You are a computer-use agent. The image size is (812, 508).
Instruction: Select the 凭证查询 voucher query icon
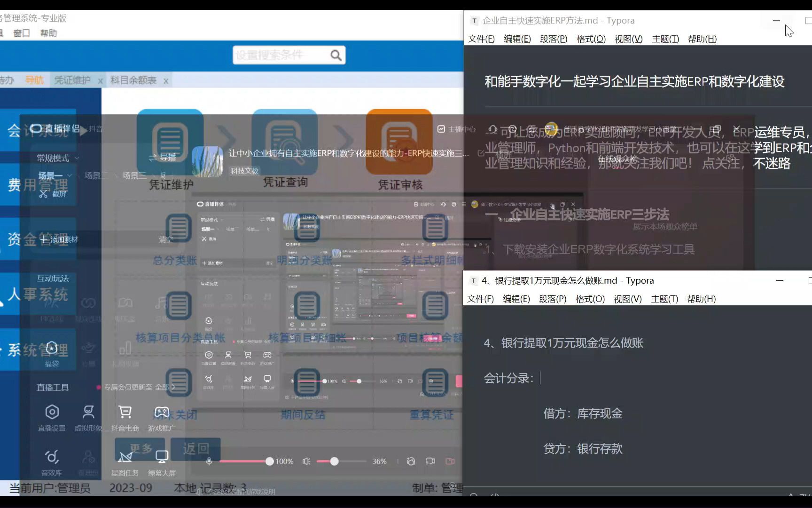point(284,141)
